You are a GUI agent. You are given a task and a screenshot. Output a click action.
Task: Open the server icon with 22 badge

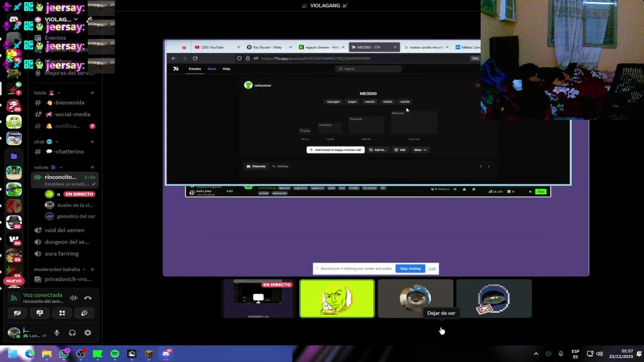tap(14, 222)
